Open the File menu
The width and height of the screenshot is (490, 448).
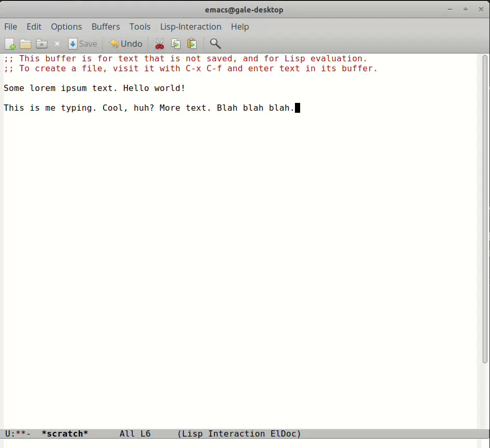click(x=10, y=27)
